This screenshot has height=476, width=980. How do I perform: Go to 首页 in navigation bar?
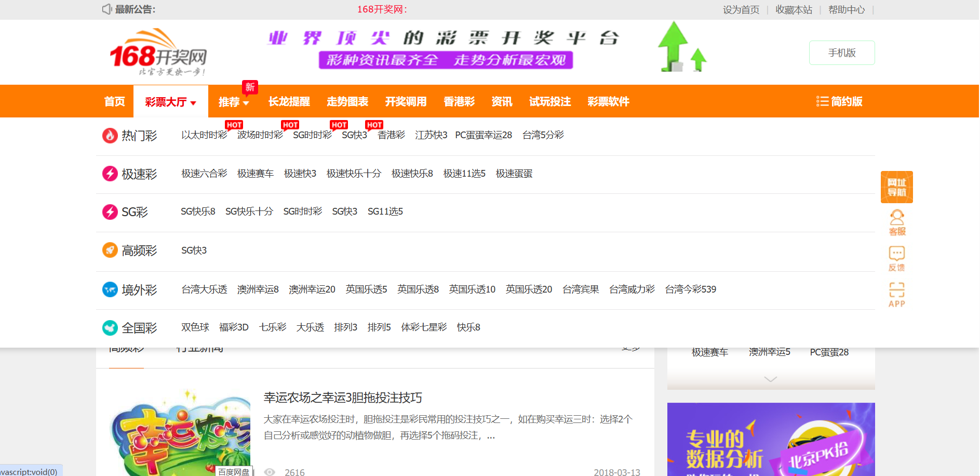click(114, 101)
